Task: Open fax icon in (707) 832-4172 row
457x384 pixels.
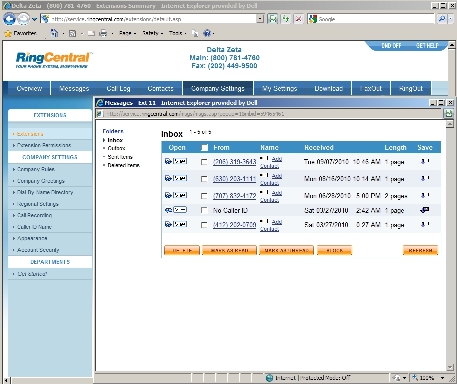Action: [168, 195]
